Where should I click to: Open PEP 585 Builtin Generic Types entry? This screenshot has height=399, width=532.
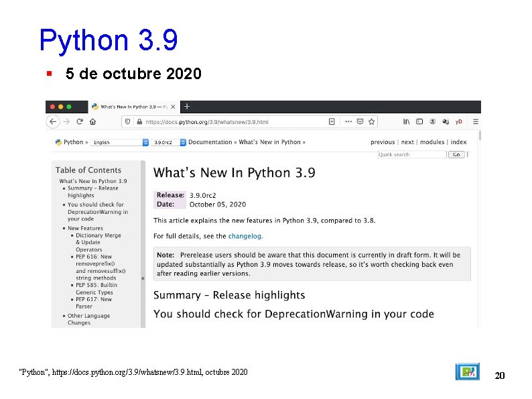click(96, 288)
